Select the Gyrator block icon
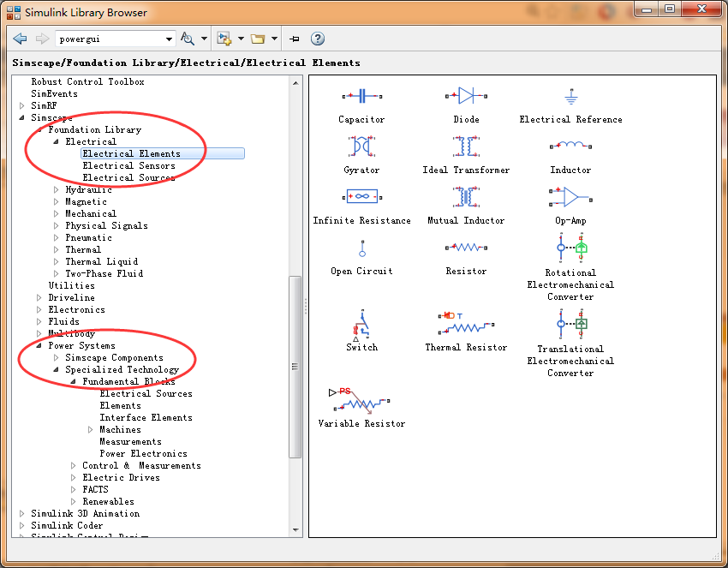 click(362, 146)
